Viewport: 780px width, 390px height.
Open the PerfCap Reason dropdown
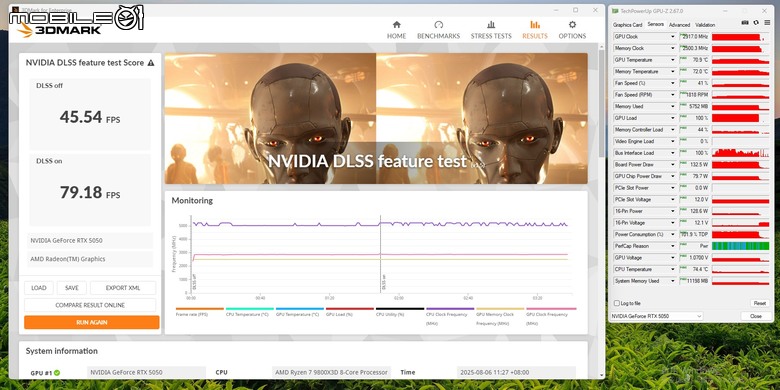(x=673, y=246)
